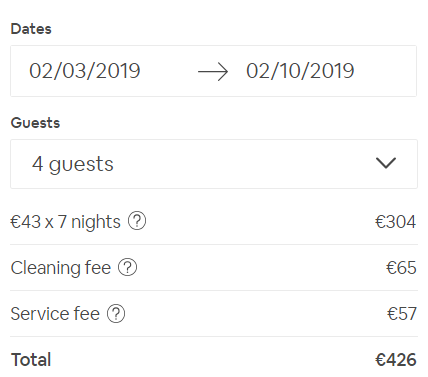Select check-in date 02/03/2019 field

pos(85,71)
